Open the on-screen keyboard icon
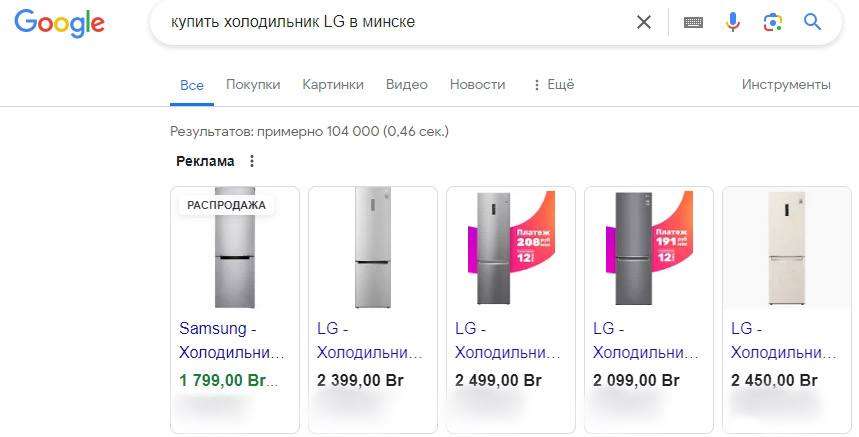This screenshot has height=437, width=859. point(693,22)
